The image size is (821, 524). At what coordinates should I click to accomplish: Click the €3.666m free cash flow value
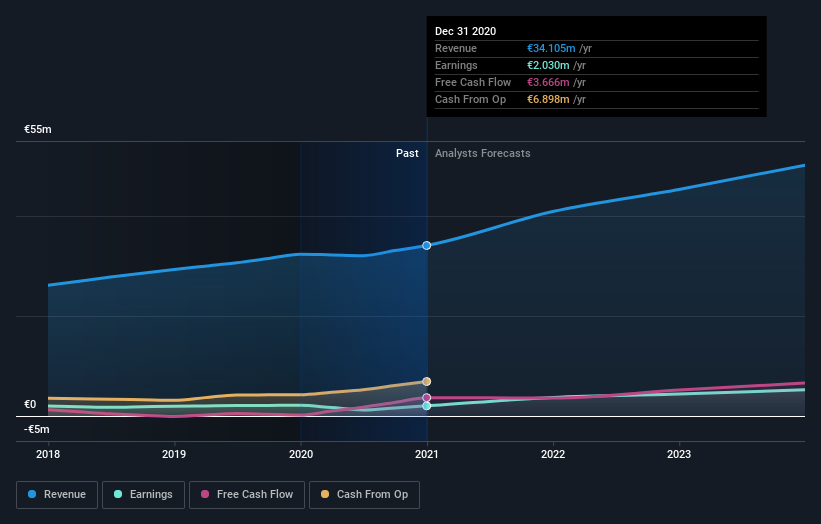pyautogui.click(x=548, y=82)
